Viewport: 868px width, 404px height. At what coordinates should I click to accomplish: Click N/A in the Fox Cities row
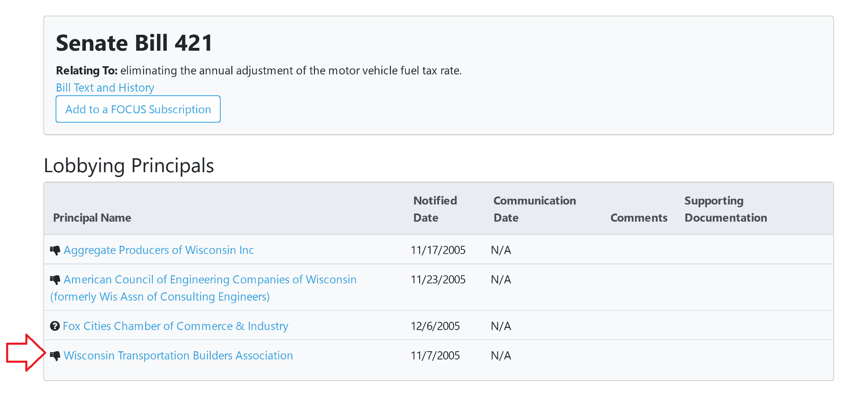[501, 326]
